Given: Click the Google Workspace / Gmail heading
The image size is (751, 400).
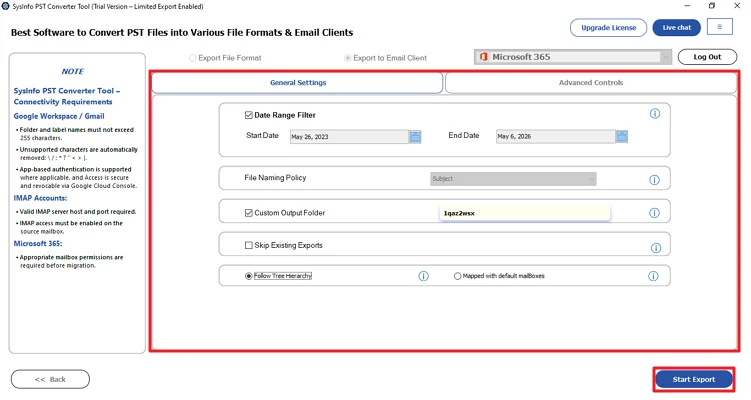Looking at the screenshot, I should [59, 116].
